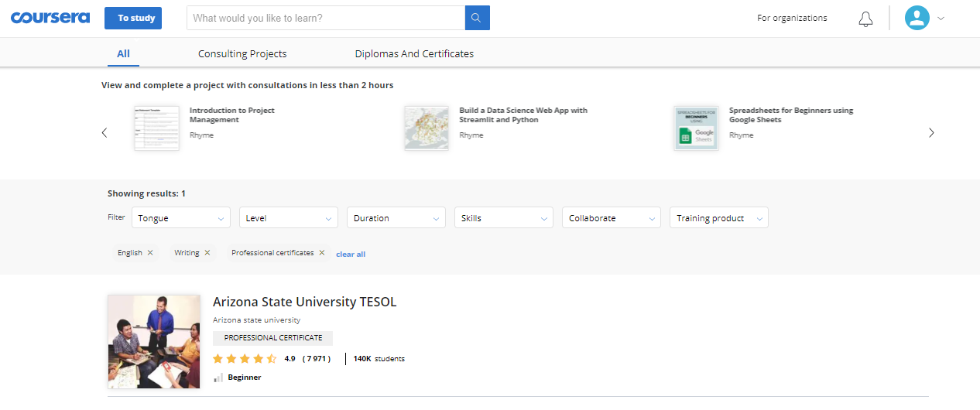Click the Beginner level bars icon
Viewport: 980px width, 410px height.
pos(218,378)
